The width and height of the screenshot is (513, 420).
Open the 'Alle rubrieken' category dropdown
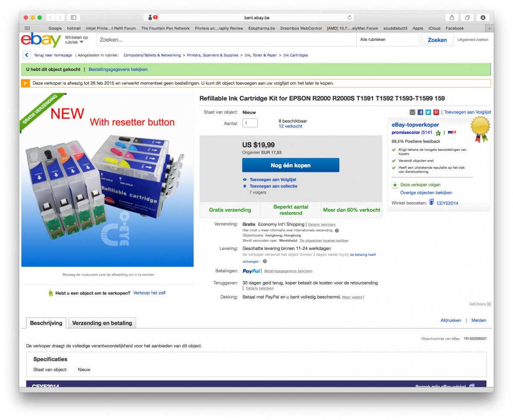[387, 40]
